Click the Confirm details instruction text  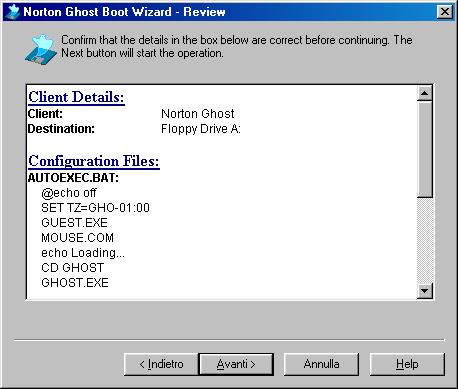tap(237, 46)
